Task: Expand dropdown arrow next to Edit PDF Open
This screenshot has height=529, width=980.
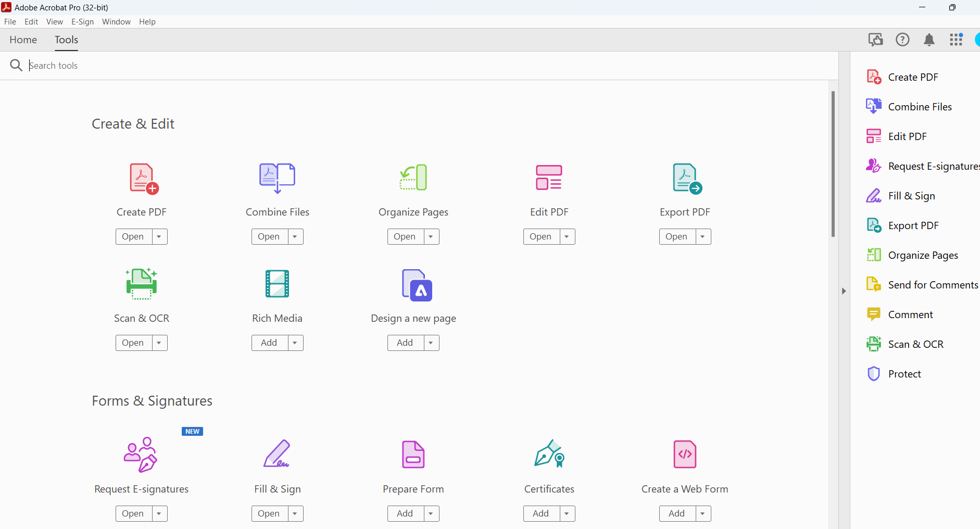Action: tap(567, 236)
